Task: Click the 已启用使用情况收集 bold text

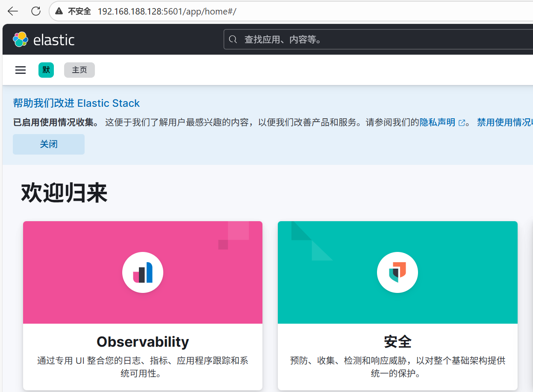Action: tap(56, 123)
